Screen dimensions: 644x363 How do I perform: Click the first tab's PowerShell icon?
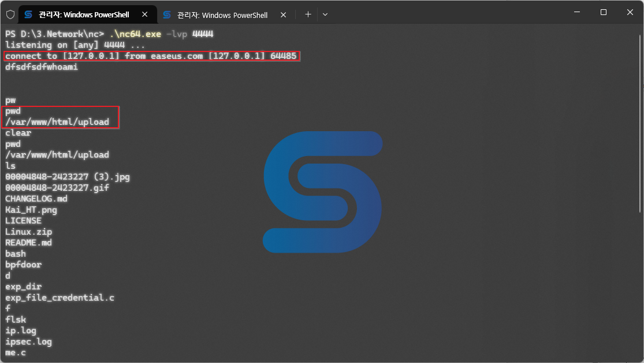coord(28,15)
